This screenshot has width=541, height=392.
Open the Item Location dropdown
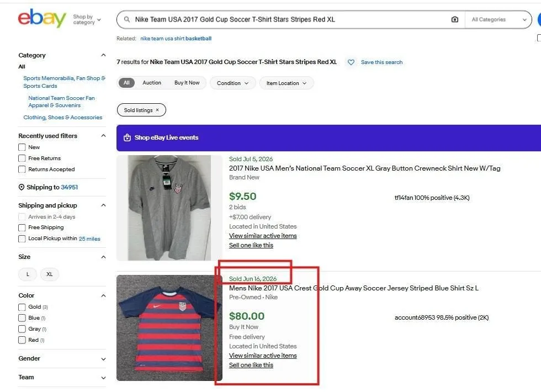[287, 83]
